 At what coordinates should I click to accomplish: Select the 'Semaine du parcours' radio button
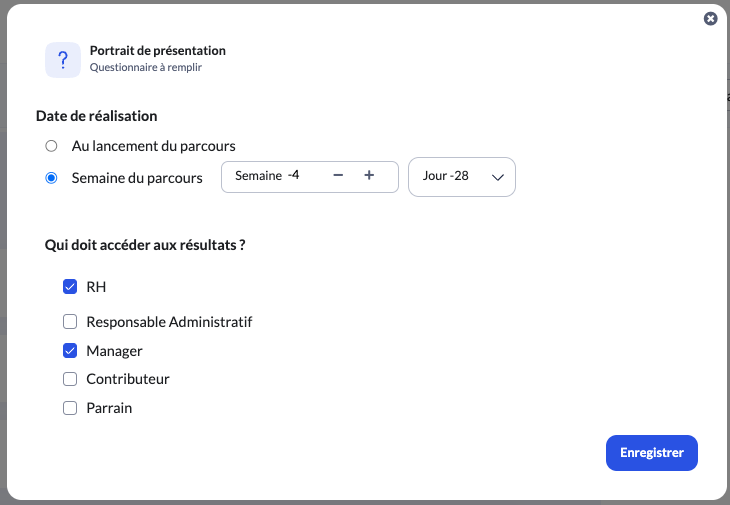click(x=51, y=178)
